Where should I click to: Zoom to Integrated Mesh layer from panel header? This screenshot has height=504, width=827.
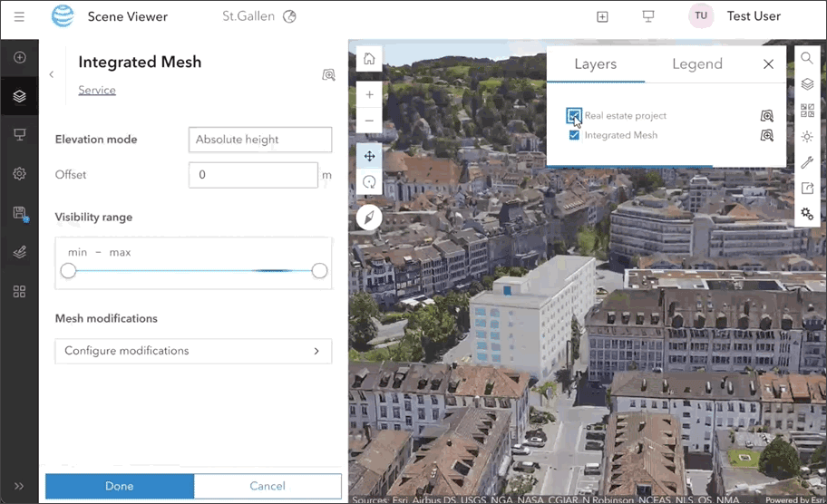(328, 75)
